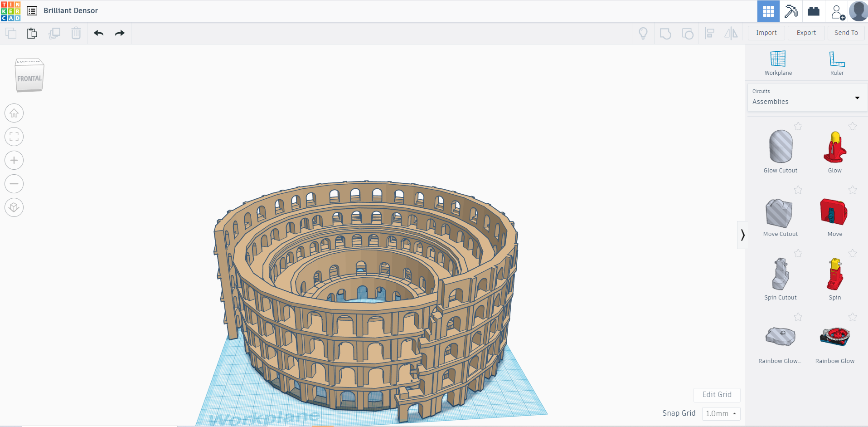Undo the last action
This screenshot has width=868, height=427.
click(x=99, y=33)
